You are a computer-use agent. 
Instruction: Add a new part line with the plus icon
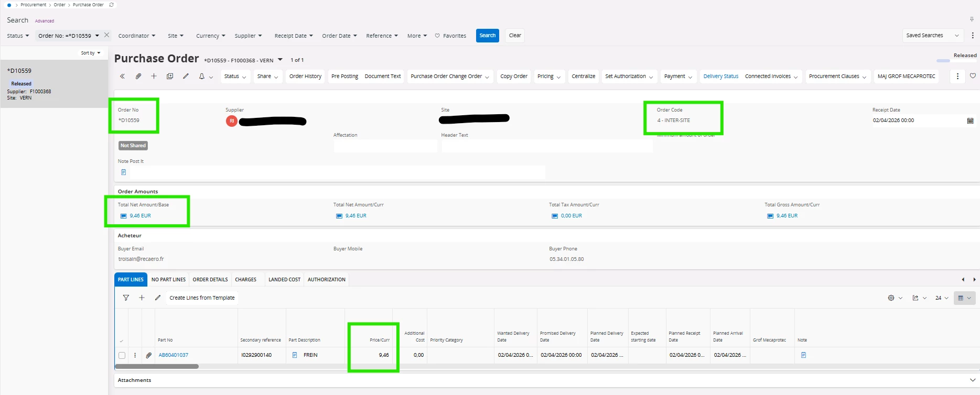[142, 298]
